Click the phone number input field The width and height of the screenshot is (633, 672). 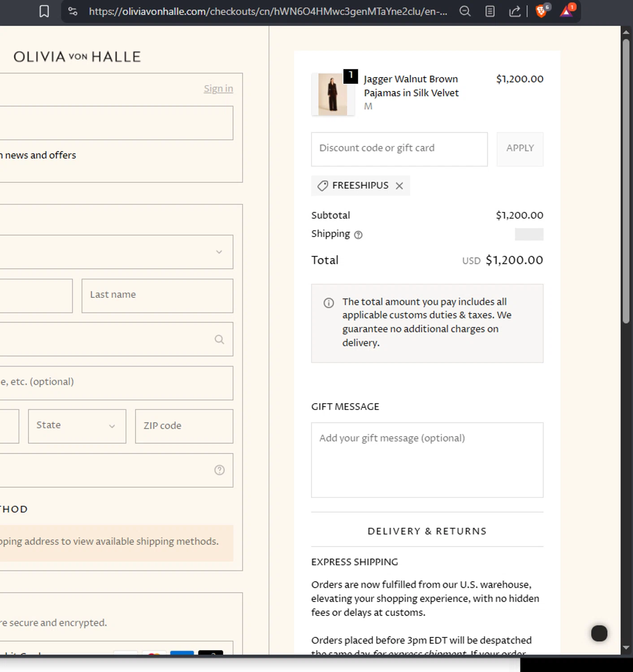tap(117, 470)
